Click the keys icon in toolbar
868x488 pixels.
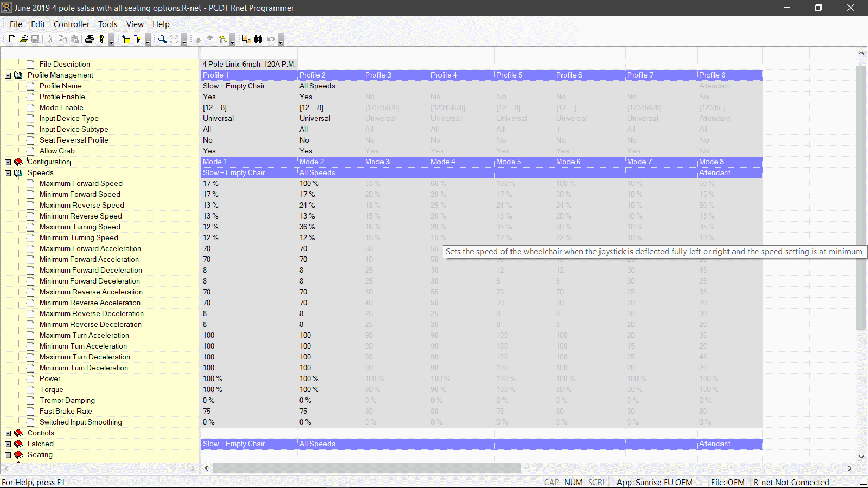[x=222, y=39]
